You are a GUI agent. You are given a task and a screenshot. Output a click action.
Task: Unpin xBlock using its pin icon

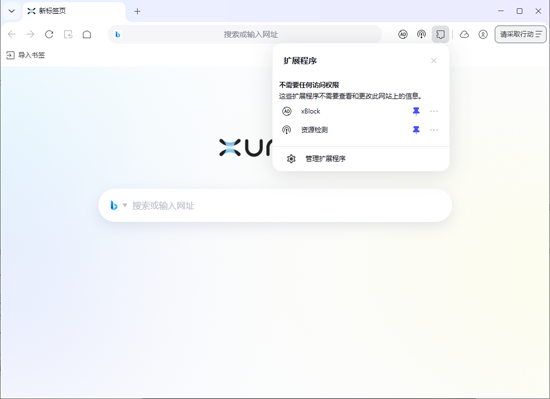click(416, 111)
